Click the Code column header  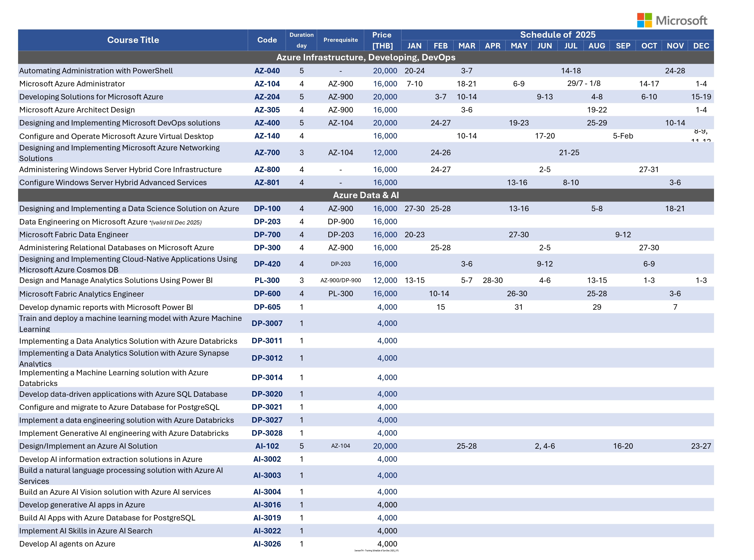coord(267,40)
